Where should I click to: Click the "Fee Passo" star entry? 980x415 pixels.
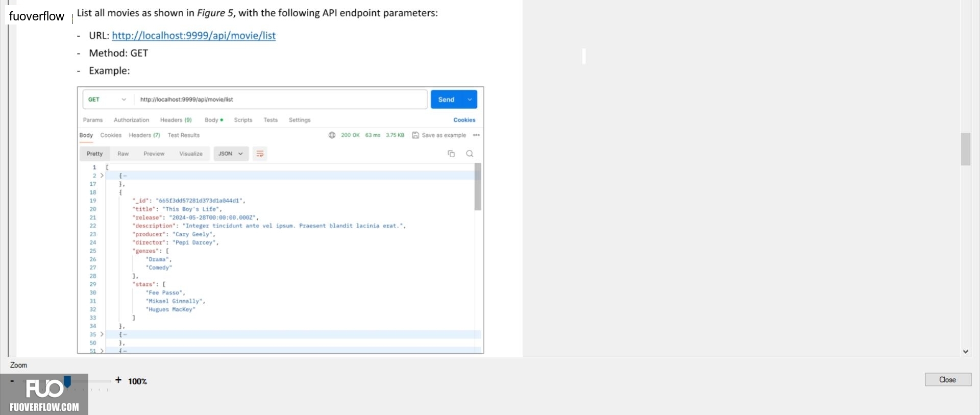click(x=164, y=293)
